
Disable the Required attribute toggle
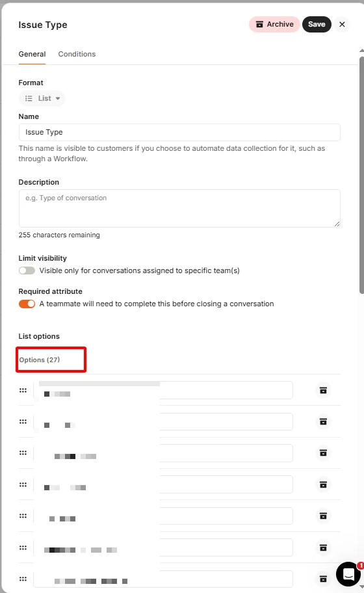pyautogui.click(x=27, y=304)
